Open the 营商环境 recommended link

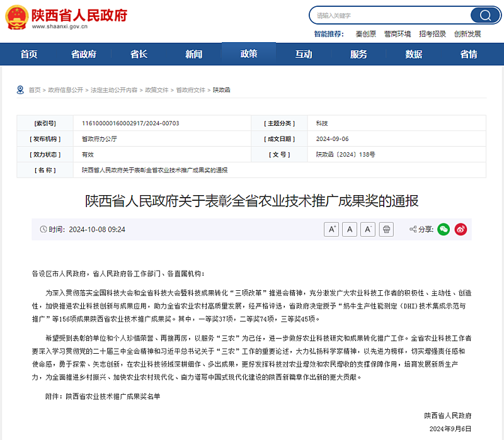tap(398, 34)
